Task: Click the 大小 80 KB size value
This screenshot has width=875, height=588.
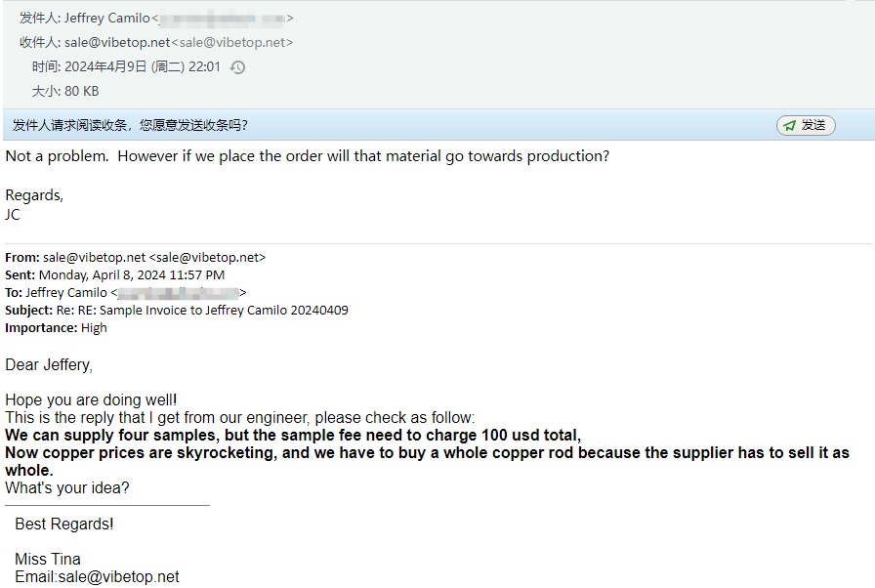Action: pyautogui.click(x=82, y=91)
